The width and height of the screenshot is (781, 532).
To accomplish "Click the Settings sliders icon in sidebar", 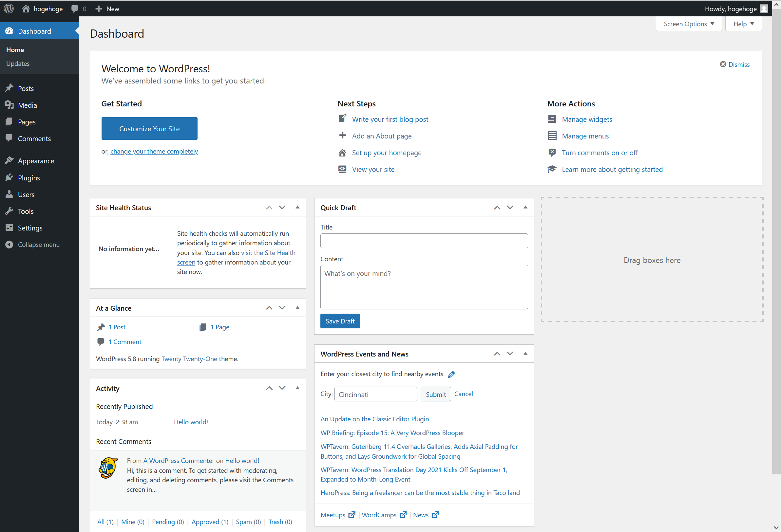I will tap(9, 228).
